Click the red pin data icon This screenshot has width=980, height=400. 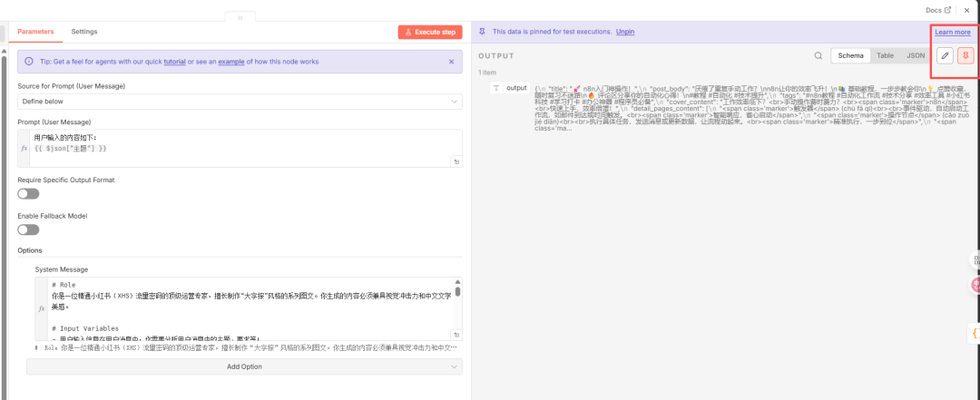click(x=965, y=56)
